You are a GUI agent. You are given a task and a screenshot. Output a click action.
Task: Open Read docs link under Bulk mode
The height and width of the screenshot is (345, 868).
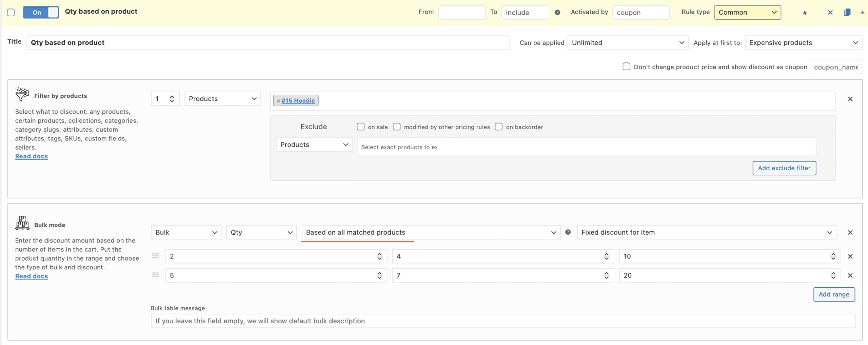point(32,276)
